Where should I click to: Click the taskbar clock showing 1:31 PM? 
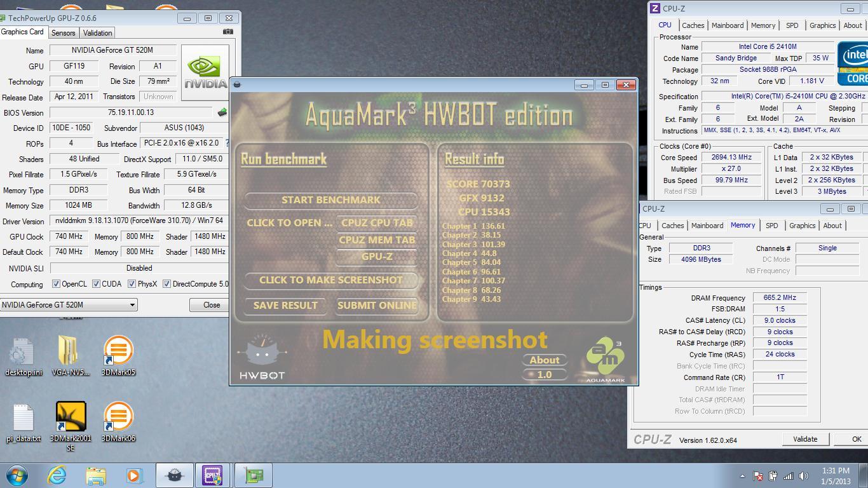pos(836,476)
